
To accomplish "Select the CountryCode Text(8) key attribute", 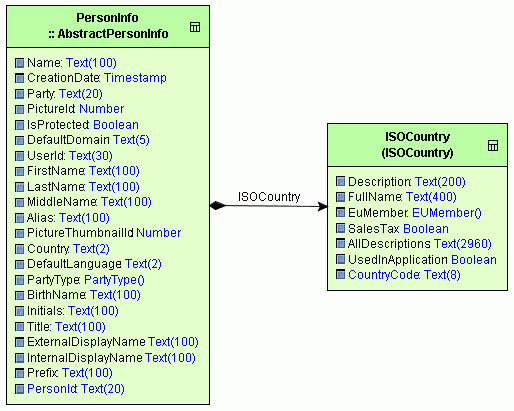I will pyautogui.click(x=404, y=275).
